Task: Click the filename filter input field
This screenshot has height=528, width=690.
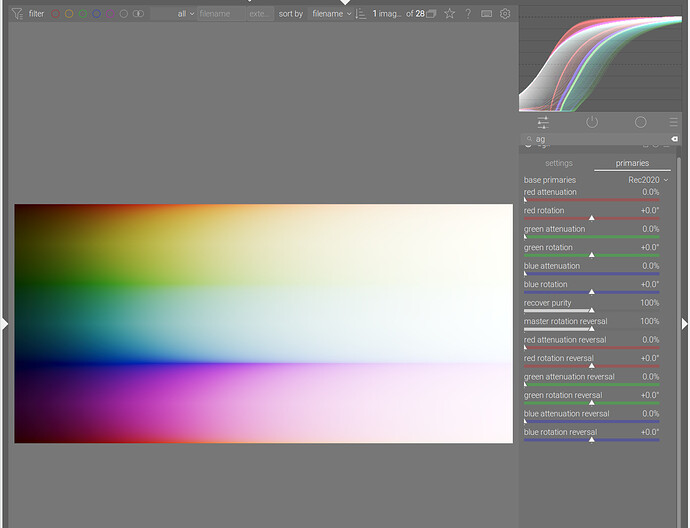Action: 221,14
